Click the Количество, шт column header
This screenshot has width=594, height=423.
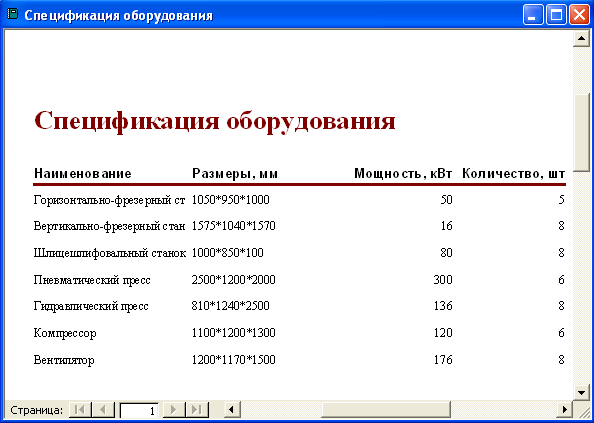click(x=514, y=174)
